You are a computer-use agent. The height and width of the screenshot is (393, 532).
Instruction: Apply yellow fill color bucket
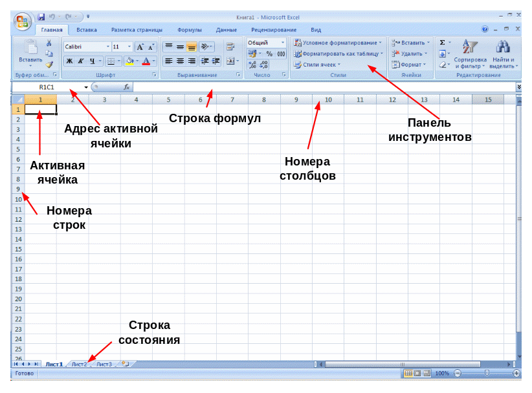[129, 61]
